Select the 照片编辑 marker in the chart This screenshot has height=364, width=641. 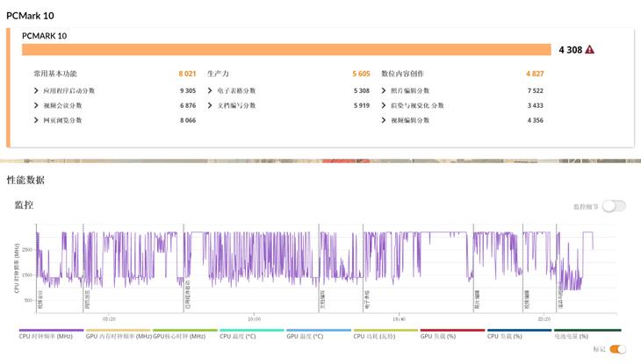[x=477, y=299]
